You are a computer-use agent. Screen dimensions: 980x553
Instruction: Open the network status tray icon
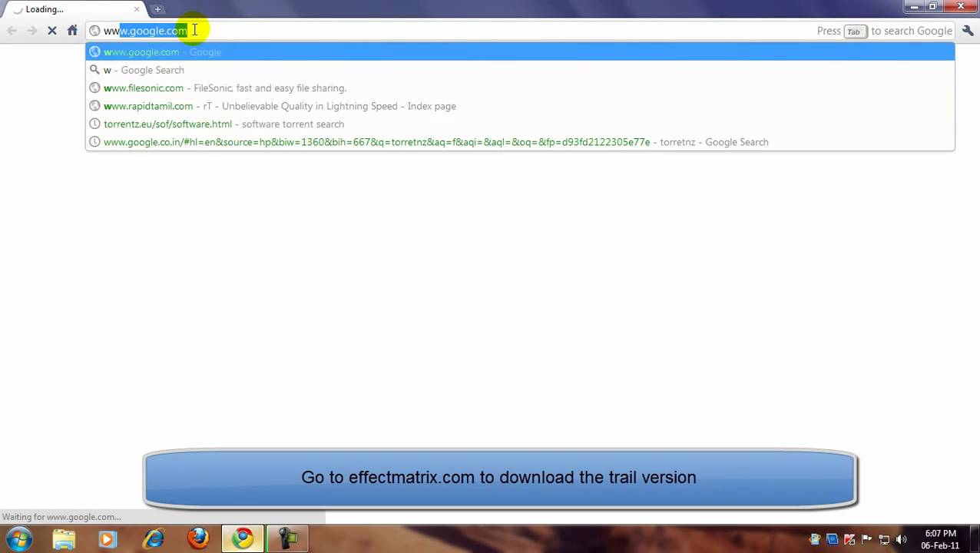pos(884,540)
